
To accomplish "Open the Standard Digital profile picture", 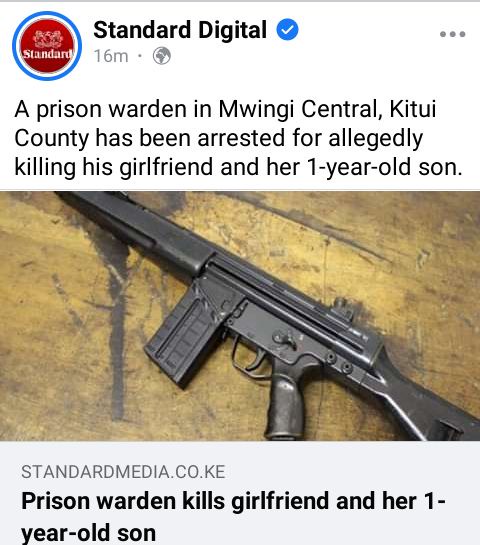I will tap(47, 46).
